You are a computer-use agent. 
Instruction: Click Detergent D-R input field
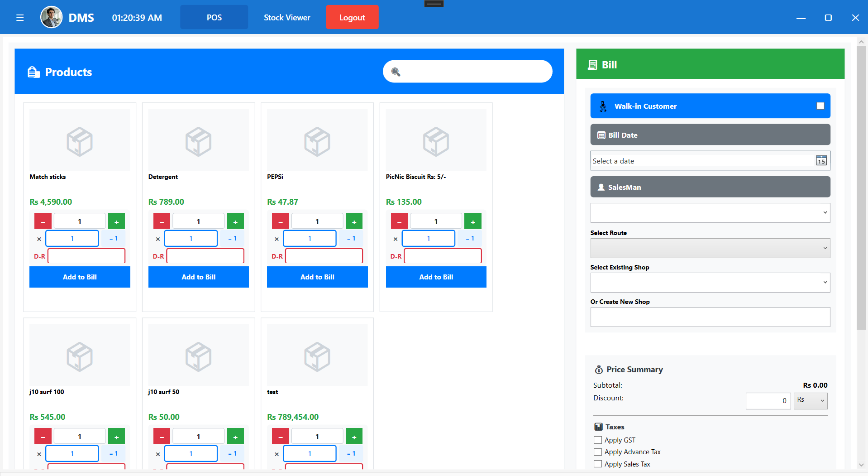pos(205,256)
